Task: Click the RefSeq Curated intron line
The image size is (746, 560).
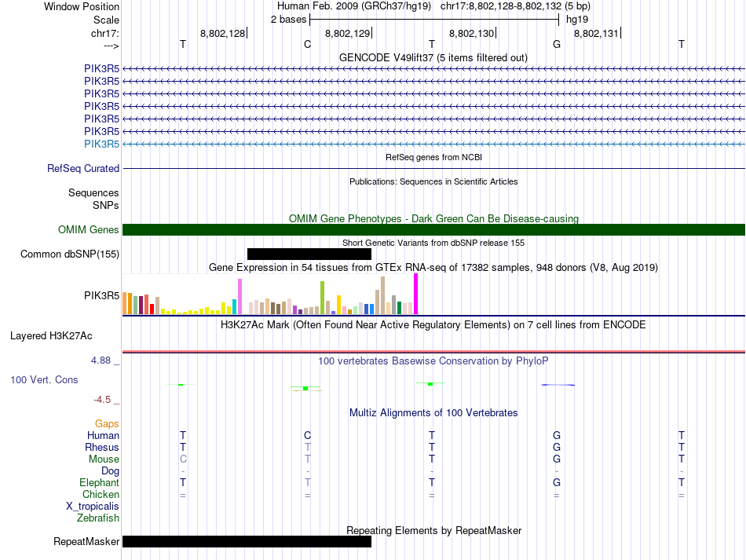Action: click(433, 168)
